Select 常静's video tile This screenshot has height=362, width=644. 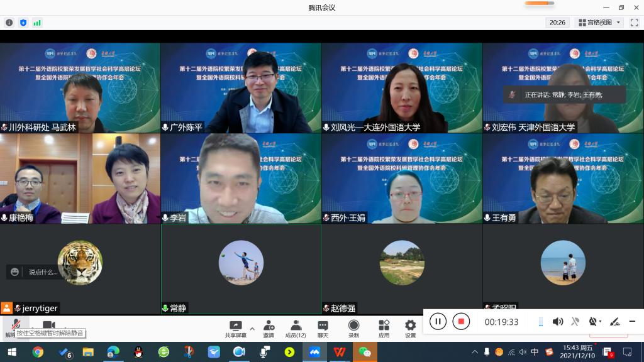point(241,269)
